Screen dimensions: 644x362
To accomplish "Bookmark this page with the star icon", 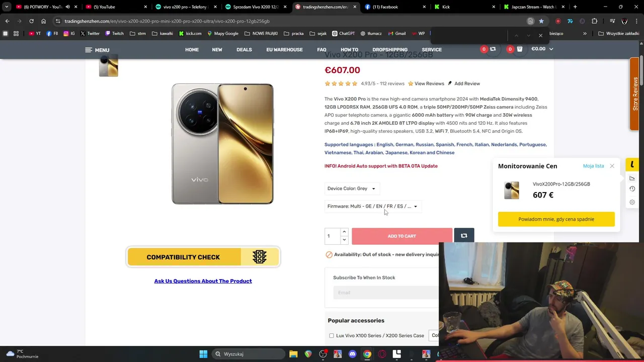I will pyautogui.click(x=541, y=21).
